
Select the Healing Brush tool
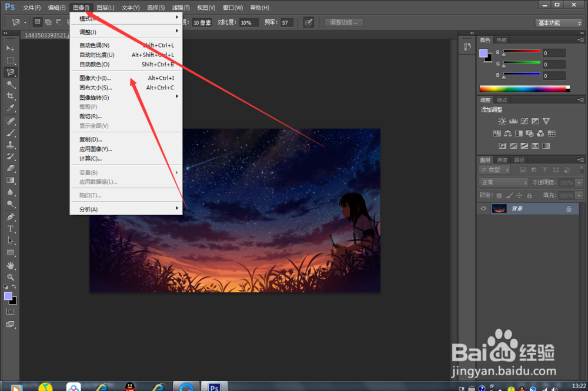[x=10, y=121]
